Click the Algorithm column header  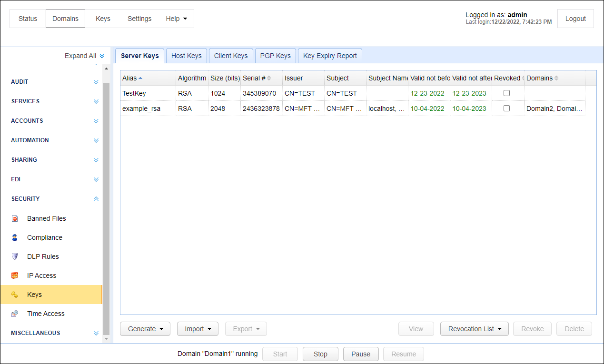click(x=192, y=78)
